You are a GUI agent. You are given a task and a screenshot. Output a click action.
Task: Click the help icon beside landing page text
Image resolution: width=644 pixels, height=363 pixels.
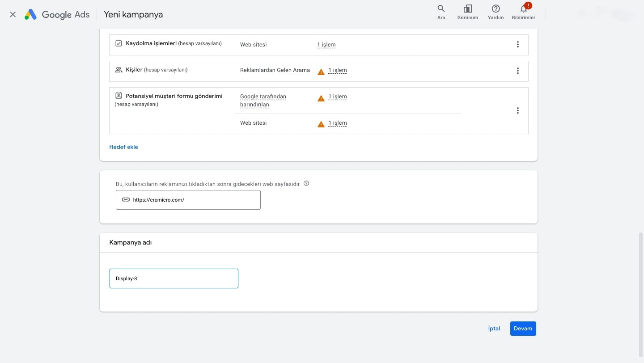306,183
